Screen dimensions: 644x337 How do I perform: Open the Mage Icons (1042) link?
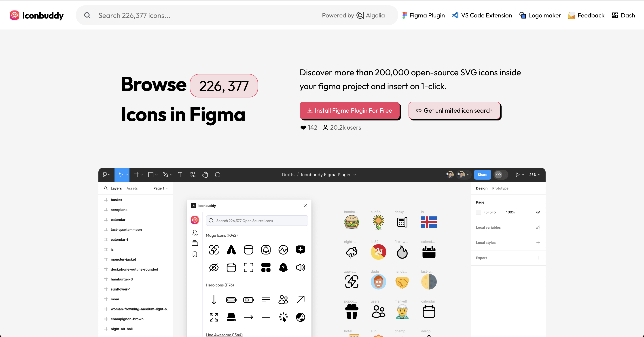[x=222, y=235]
